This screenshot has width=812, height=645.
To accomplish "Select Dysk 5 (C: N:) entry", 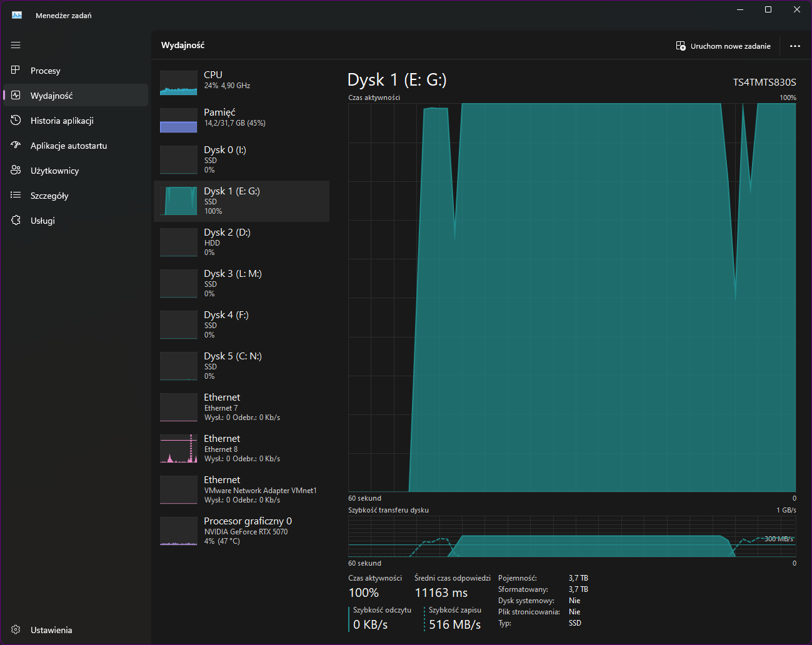I will tap(241, 366).
